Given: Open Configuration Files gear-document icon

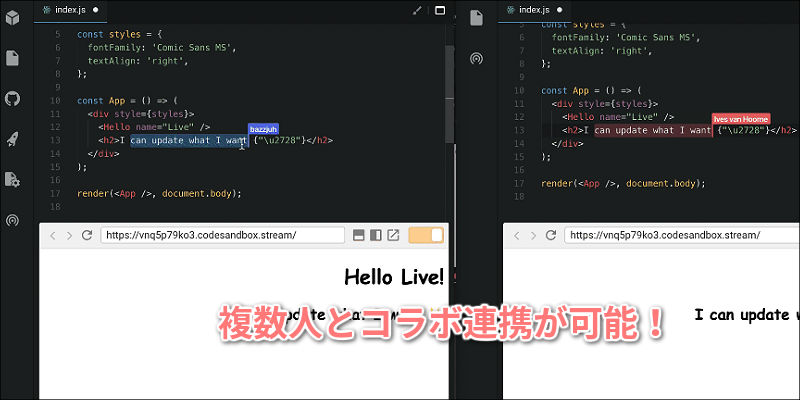Looking at the screenshot, I should (x=12, y=180).
